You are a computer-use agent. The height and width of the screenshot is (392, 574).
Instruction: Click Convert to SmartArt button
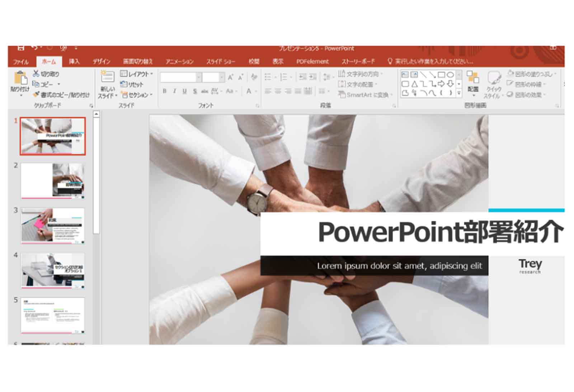[365, 95]
